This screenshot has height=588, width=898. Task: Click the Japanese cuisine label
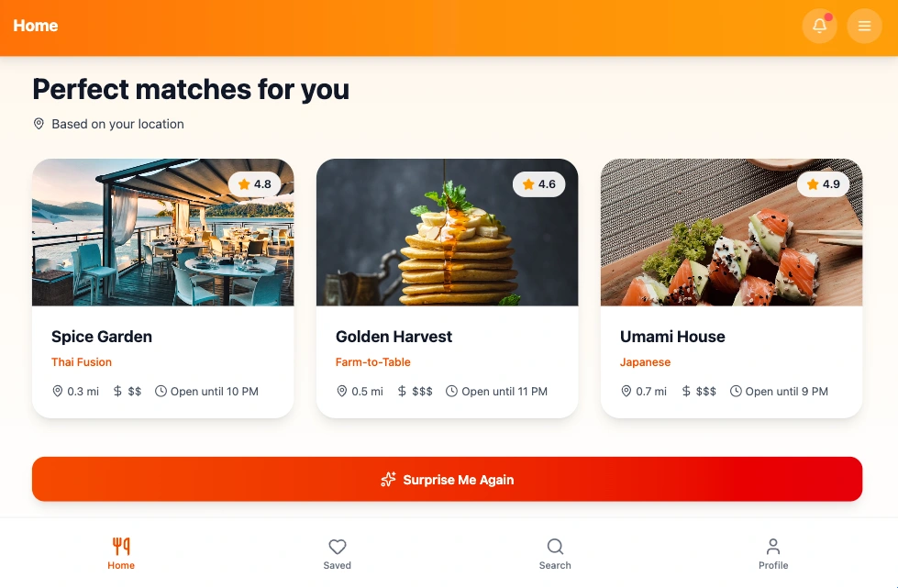[645, 361]
